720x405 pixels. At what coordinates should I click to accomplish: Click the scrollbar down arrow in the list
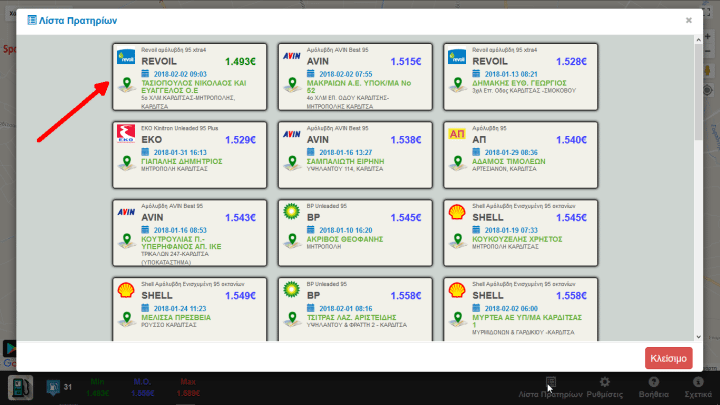(698, 337)
